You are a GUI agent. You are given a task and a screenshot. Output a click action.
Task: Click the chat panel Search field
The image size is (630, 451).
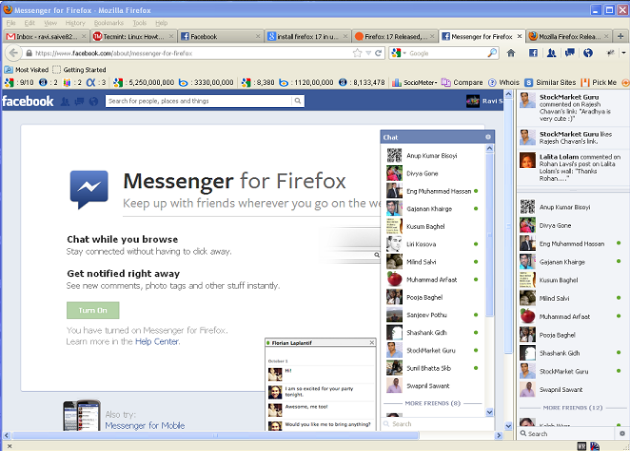pyautogui.click(x=437, y=424)
